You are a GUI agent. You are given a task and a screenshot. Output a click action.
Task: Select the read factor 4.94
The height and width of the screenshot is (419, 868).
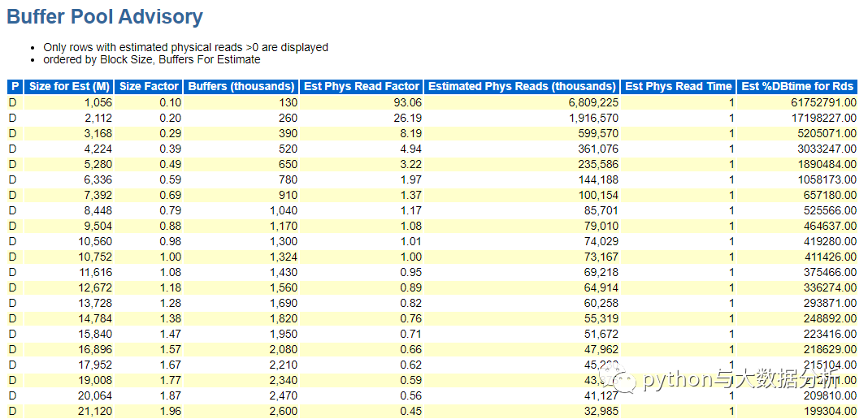[x=411, y=149]
